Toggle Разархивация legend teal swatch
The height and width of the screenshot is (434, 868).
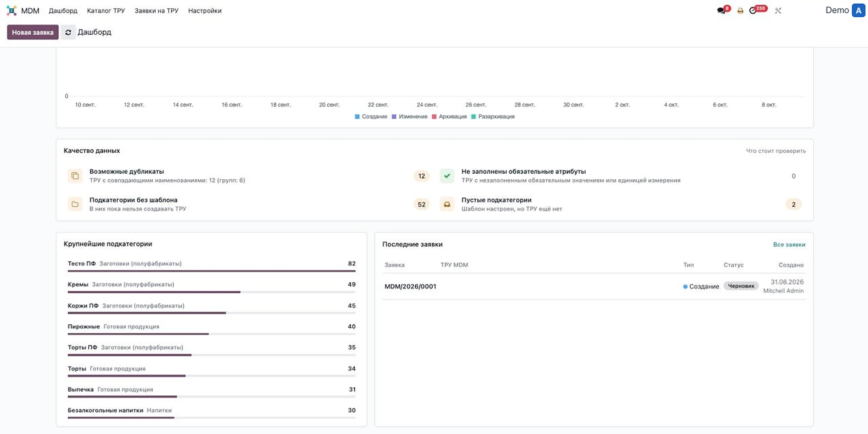pos(473,116)
